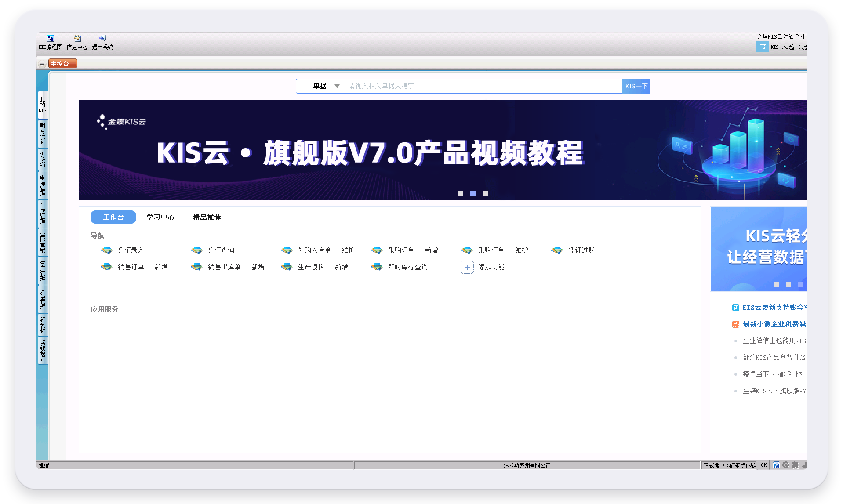Open the 凭证过账 shortcut icon
Image resolution: width=843 pixels, height=504 pixels.
click(x=557, y=250)
